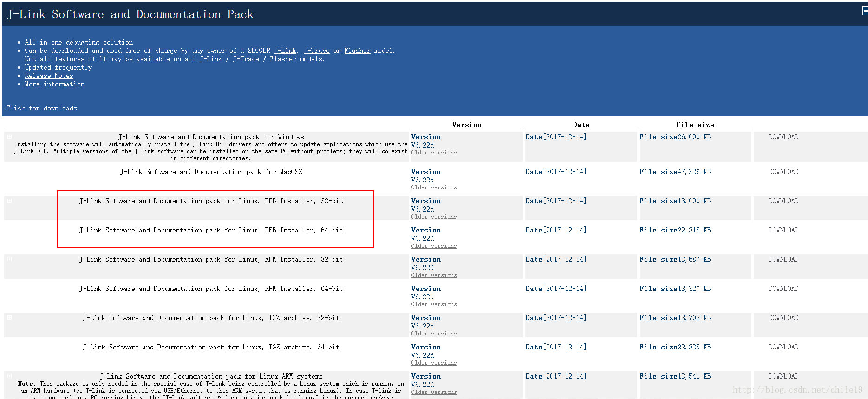Expand the Linux RPM 32-bit row plus icon
Image resolution: width=868 pixels, height=399 pixels.
click(x=9, y=259)
